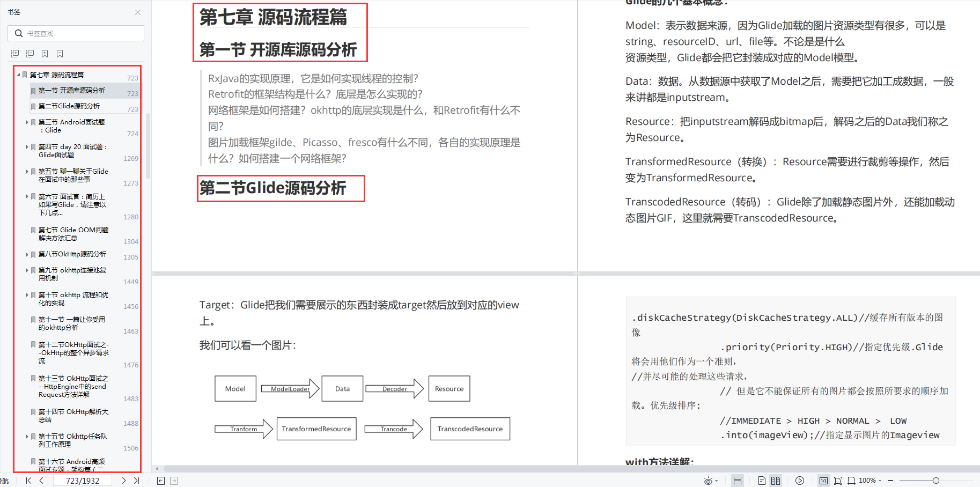Open bookmark 第七节 Glide OOM问题解决方法汇总
This screenshot has height=487, width=980.
pyautogui.click(x=73, y=234)
